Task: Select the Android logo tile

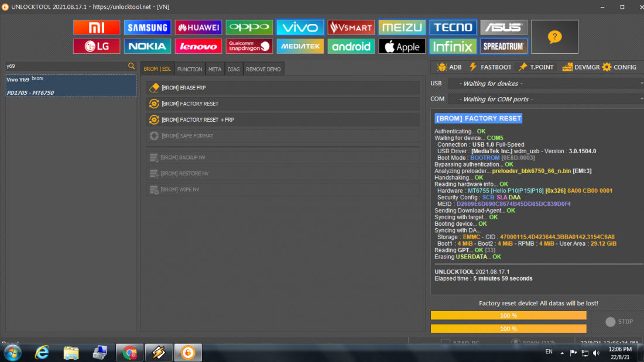Action: 351,46
